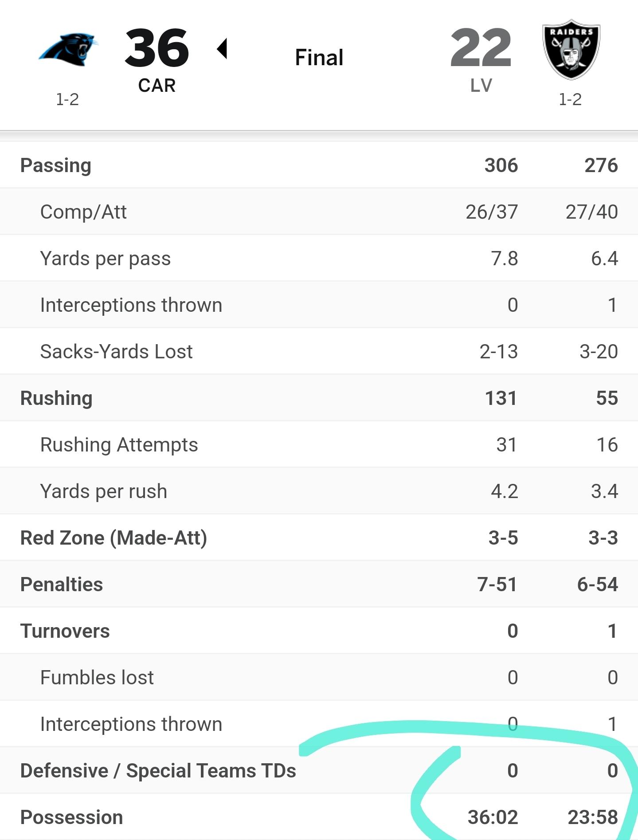This screenshot has width=638, height=840.
Task: Tap the Las Vegas Raiders shield logo
Action: [x=571, y=49]
